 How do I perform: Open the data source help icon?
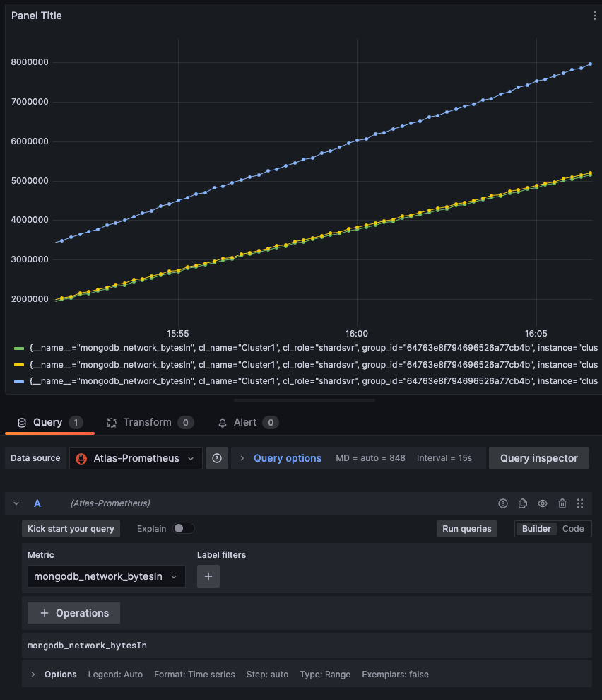pyautogui.click(x=217, y=458)
